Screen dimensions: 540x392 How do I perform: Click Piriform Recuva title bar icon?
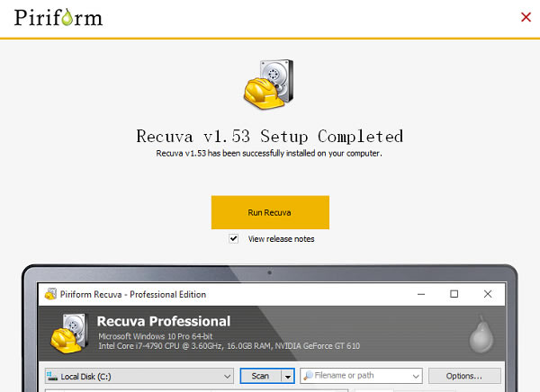point(50,294)
